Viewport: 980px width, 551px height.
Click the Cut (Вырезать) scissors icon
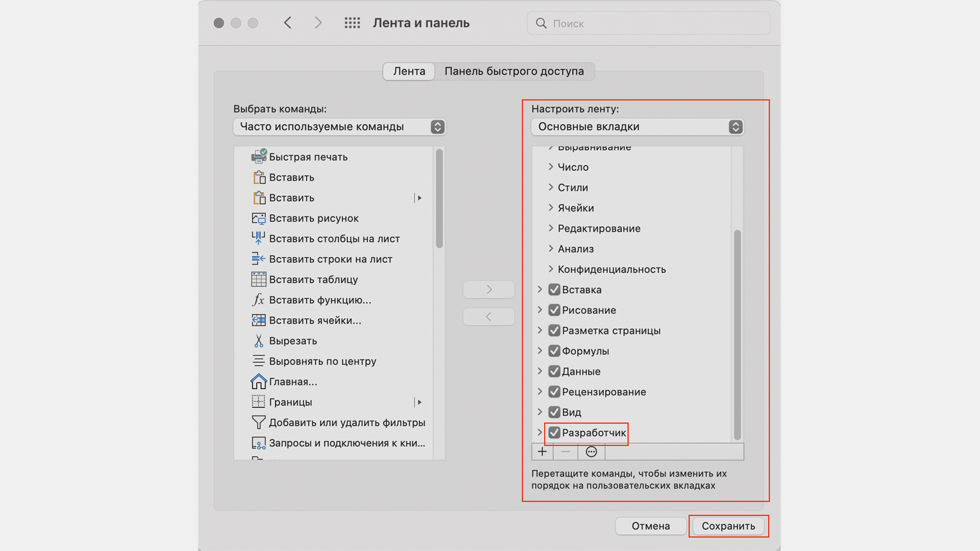point(258,341)
